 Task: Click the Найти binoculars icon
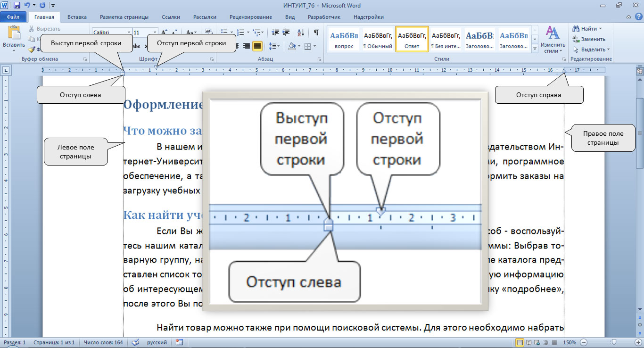click(576, 29)
